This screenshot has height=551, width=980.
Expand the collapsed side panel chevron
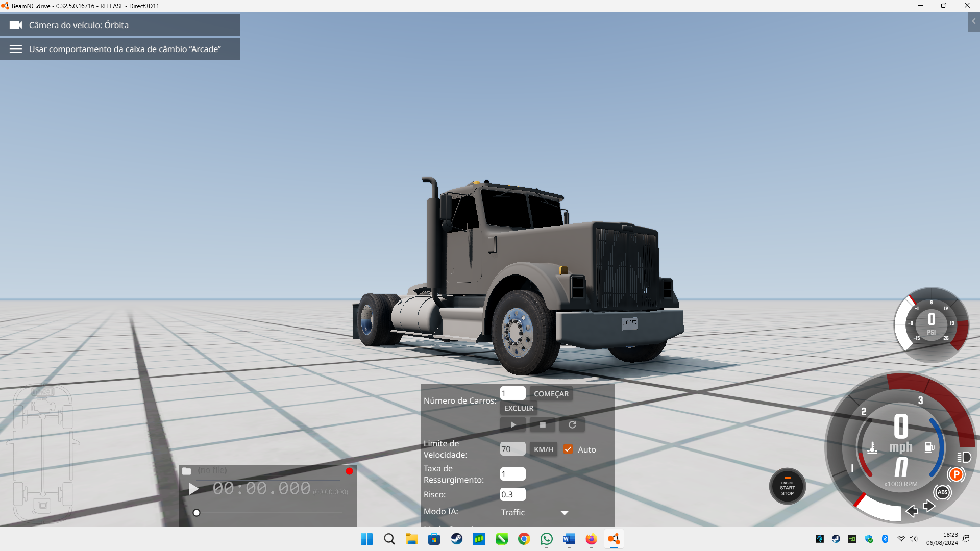(x=973, y=21)
